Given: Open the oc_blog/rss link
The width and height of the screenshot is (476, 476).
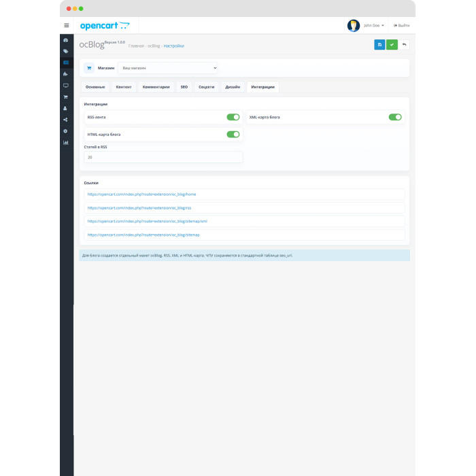Looking at the screenshot, I should coord(139,208).
